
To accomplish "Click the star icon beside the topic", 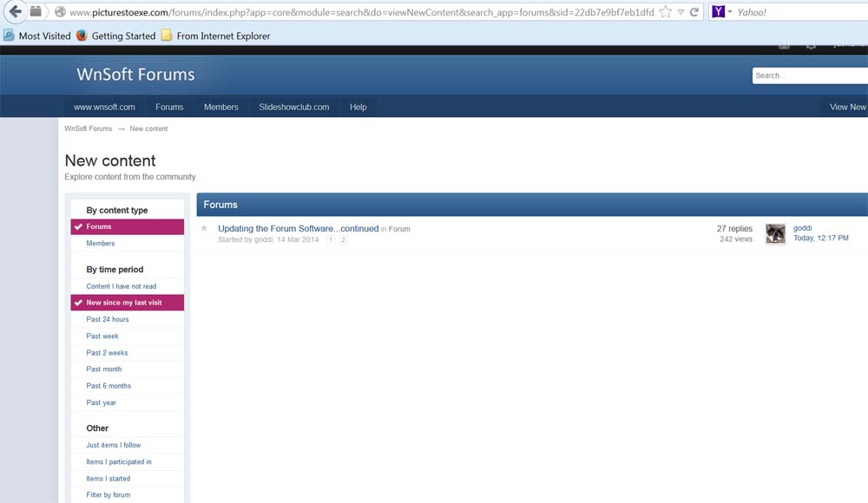I will [204, 228].
